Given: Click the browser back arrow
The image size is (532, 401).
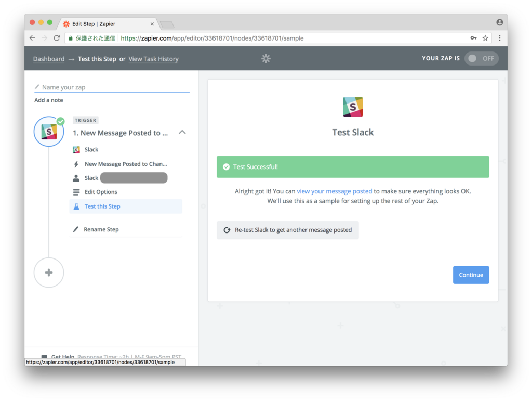Looking at the screenshot, I should coord(32,38).
